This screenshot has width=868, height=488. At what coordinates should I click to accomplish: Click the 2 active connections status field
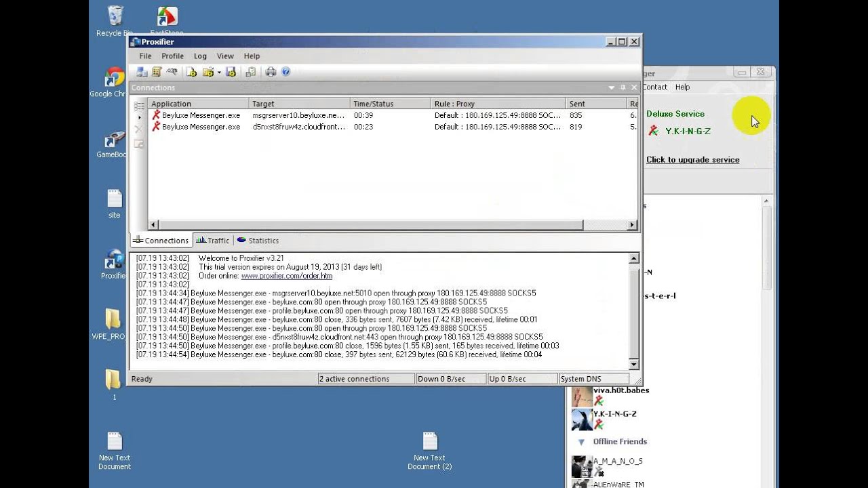(x=366, y=379)
